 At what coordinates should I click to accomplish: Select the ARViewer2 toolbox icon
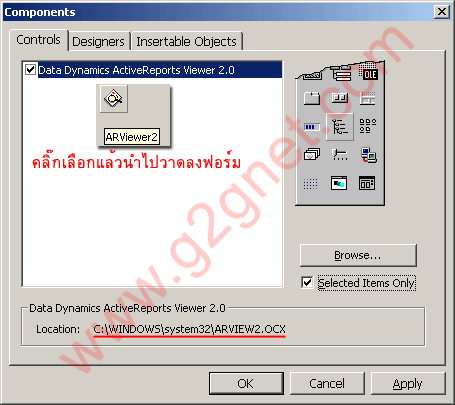click(x=114, y=99)
